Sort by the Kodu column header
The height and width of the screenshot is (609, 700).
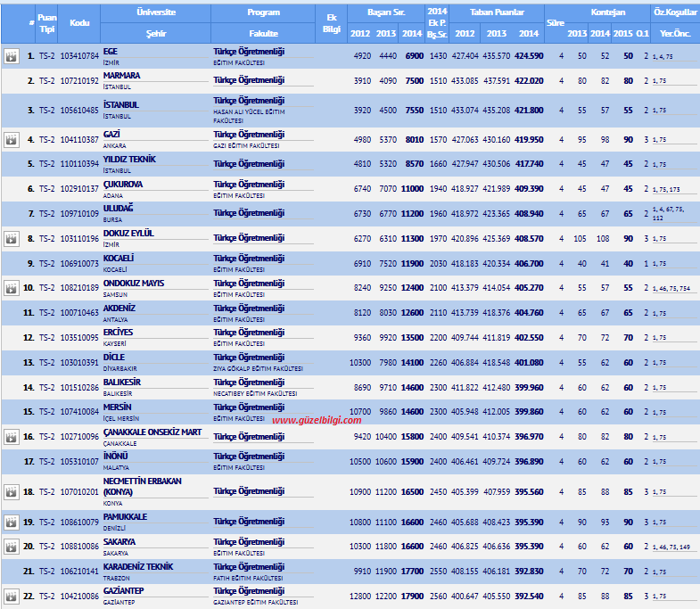(x=79, y=23)
